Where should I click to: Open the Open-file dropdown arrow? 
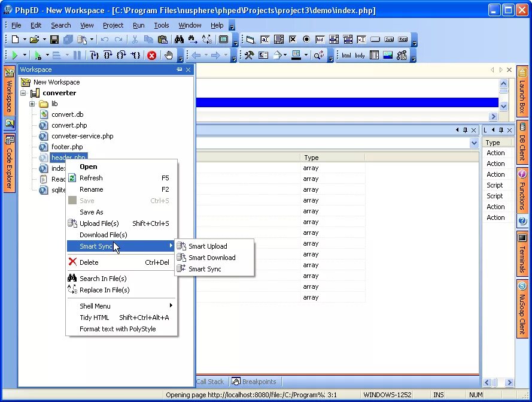(44, 40)
